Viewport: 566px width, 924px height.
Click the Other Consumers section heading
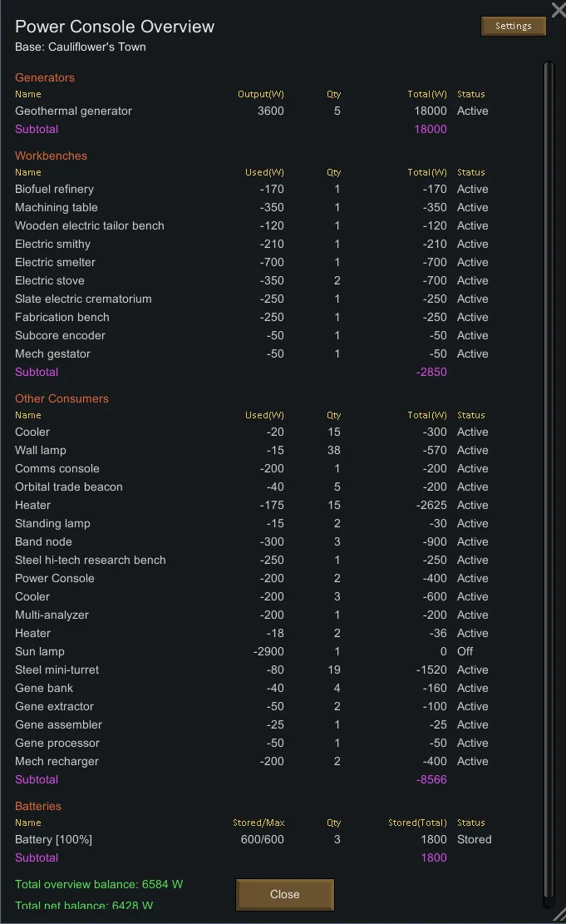click(62, 398)
